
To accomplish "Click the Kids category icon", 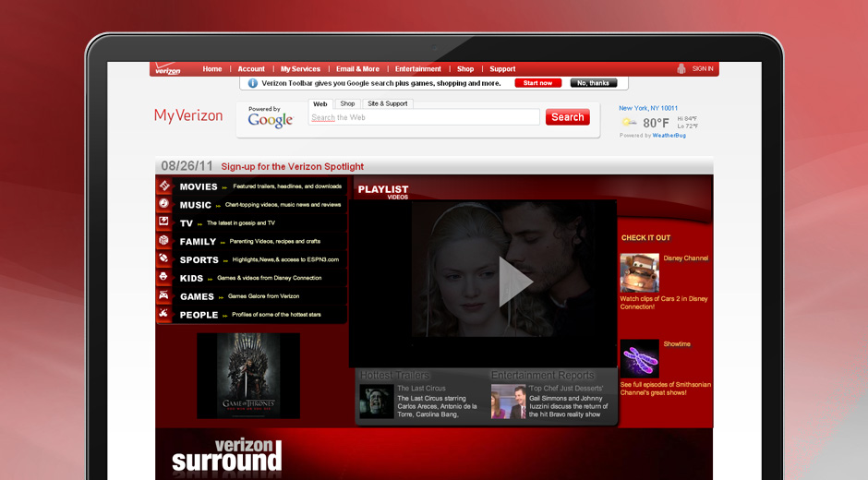I will click(x=164, y=277).
